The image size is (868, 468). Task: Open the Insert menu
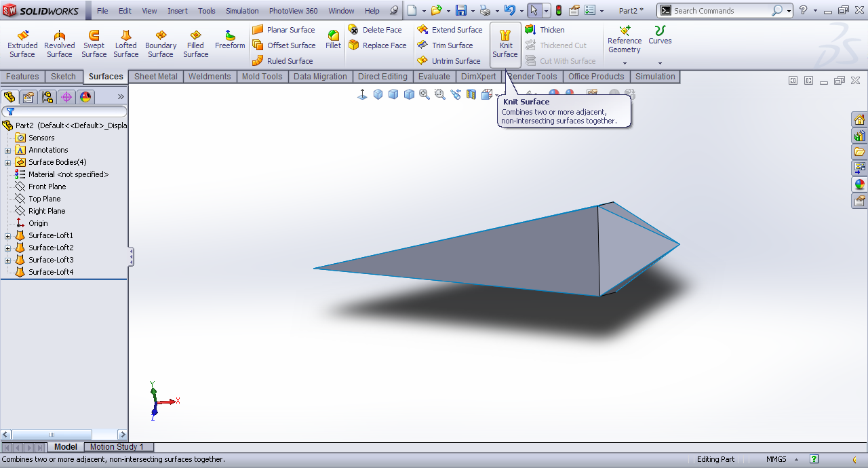tap(178, 11)
